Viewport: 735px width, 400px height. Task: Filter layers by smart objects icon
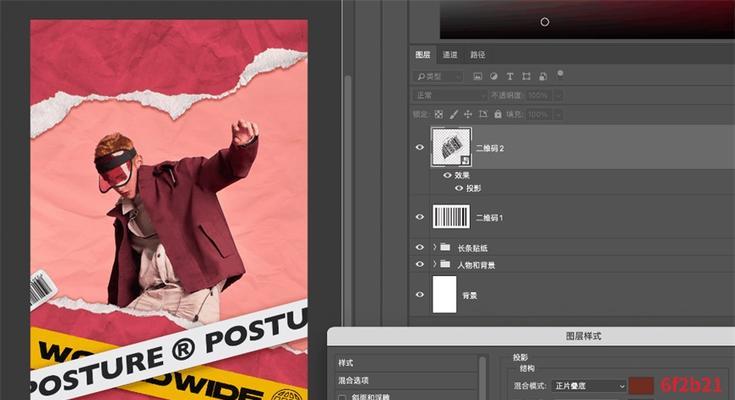(543, 76)
